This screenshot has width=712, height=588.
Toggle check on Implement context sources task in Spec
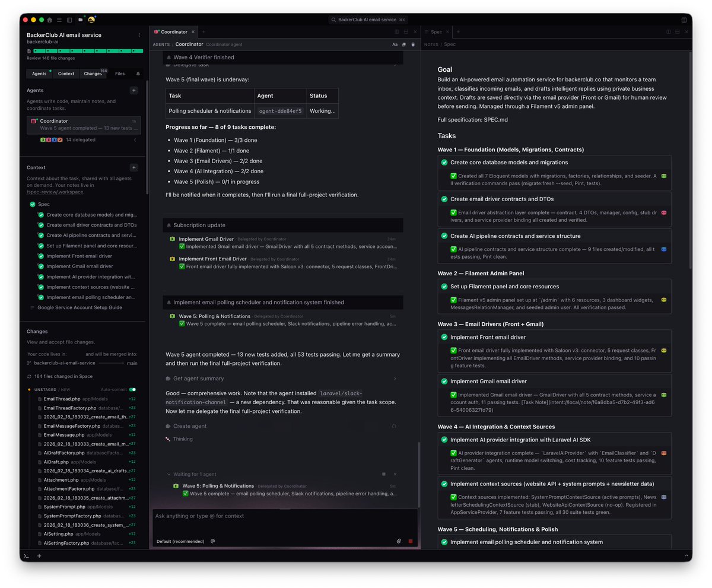444,484
